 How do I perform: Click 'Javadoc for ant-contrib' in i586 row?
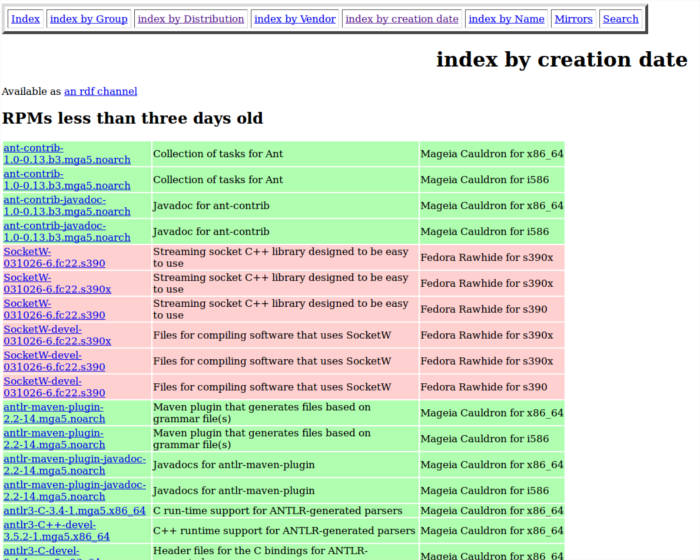pos(211,232)
